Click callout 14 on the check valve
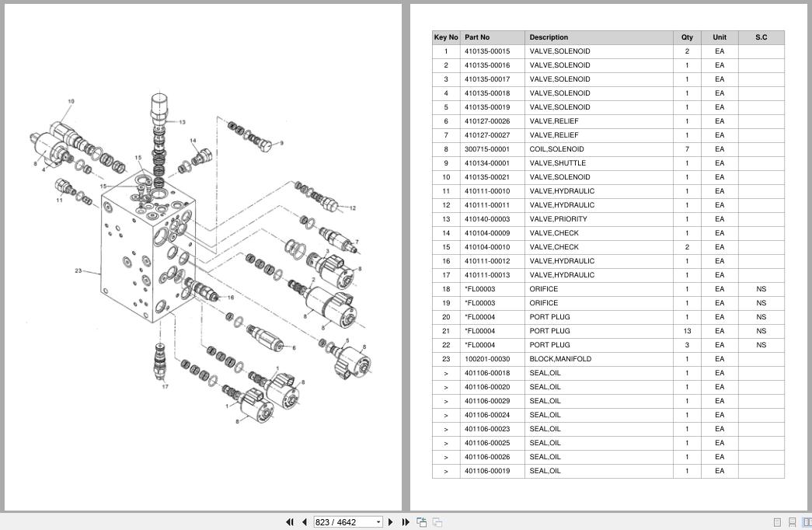 (193, 141)
